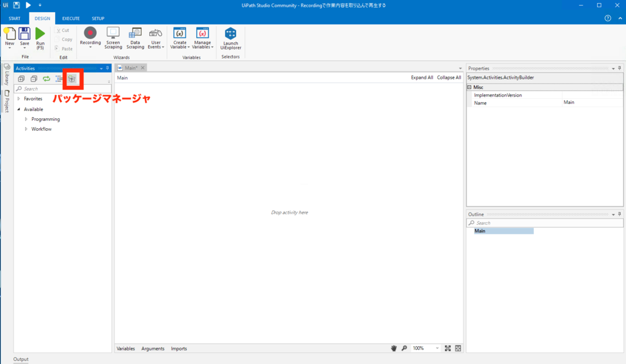
Task: Open the Project side tab
Action: click(x=7, y=101)
